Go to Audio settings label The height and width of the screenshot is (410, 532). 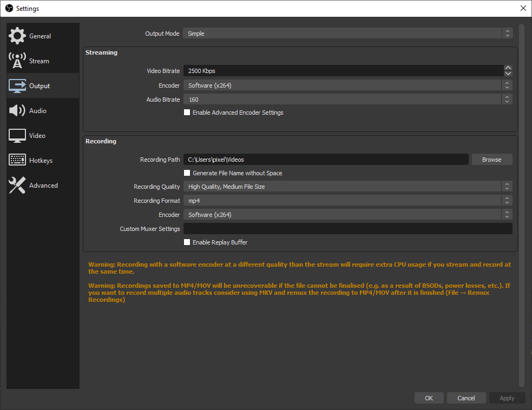pos(38,111)
